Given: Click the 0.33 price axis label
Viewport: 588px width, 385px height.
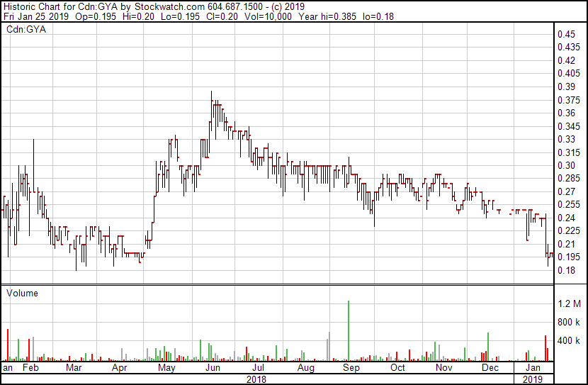Looking at the screenshot, I should [x=566, y=139].
